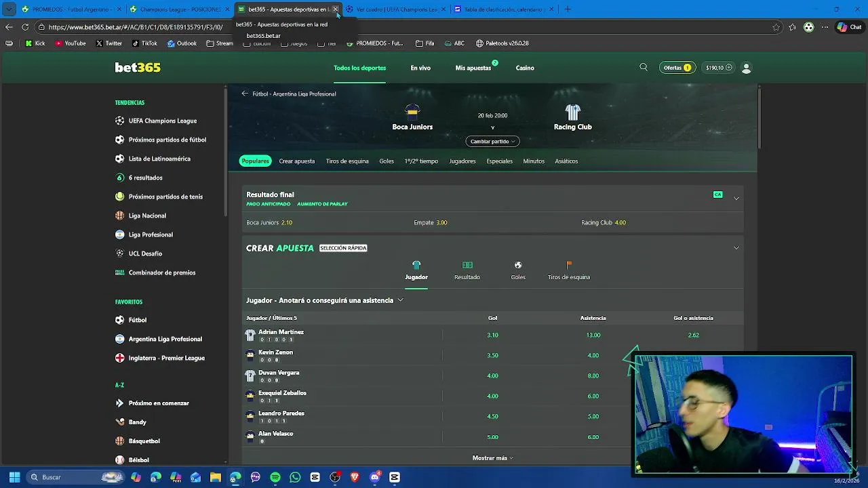
Task: Open the YouTube bookmark
Action: (x=71, y=43)
